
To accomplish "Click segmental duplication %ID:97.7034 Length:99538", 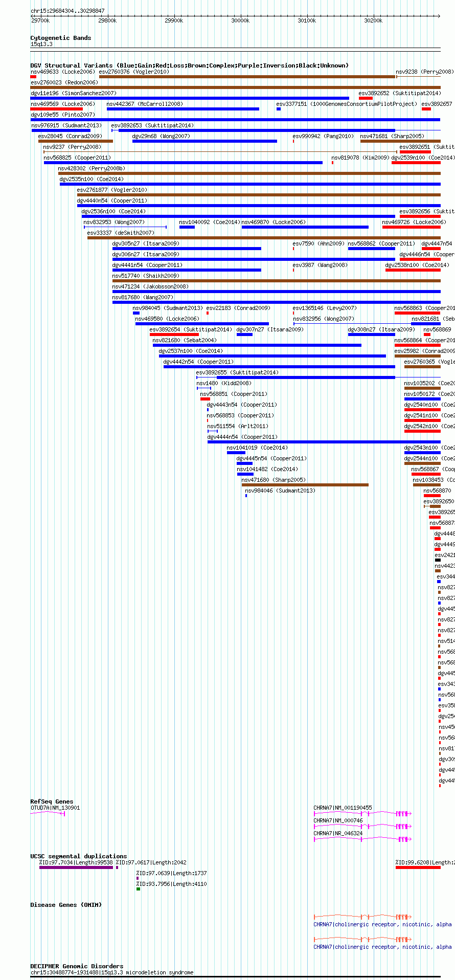I will click(x=76, y=863).
